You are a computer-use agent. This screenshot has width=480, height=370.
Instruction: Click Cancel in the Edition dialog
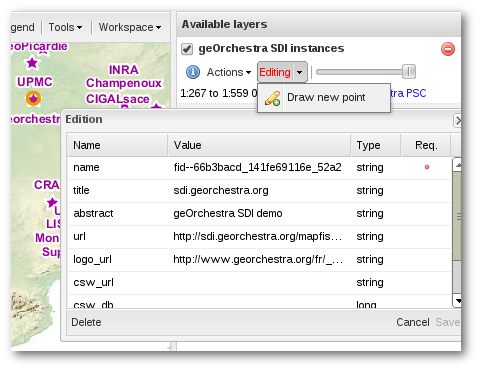(413, 322)
